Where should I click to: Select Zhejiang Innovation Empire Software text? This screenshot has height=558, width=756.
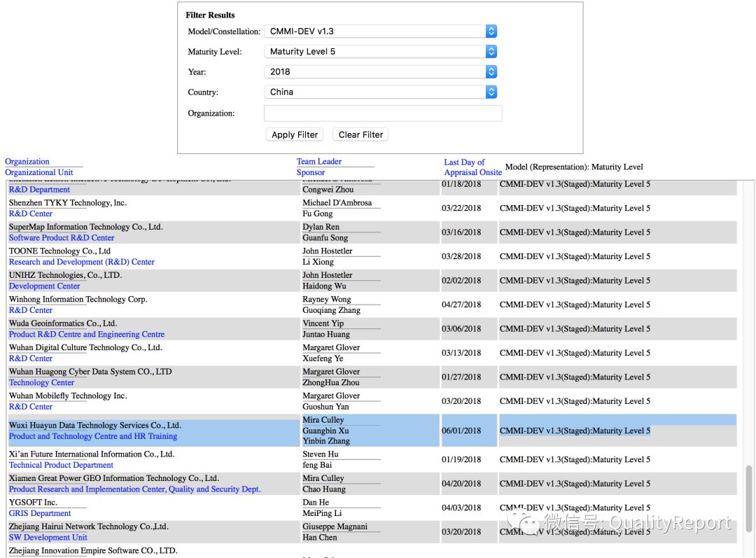93,550
